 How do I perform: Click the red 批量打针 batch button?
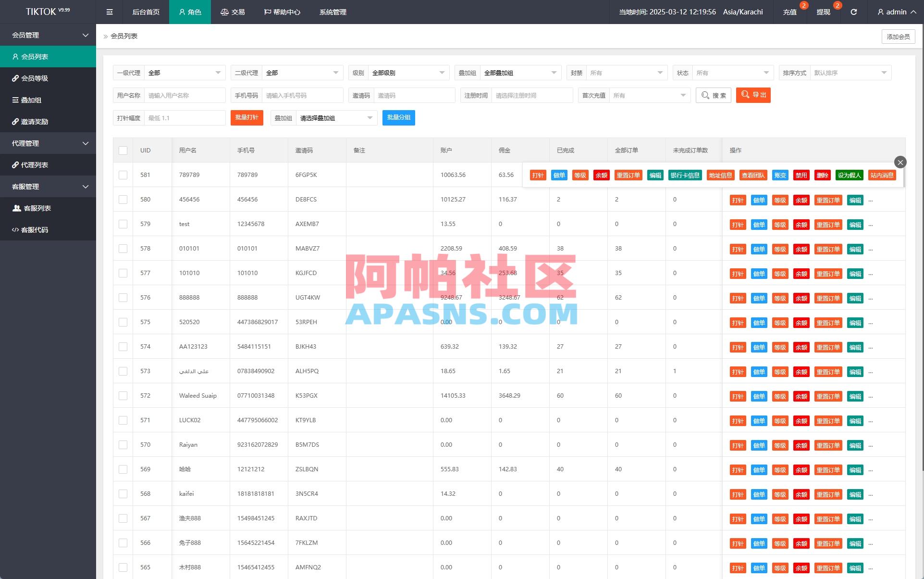pyautogui.click(x=246, y=117)
